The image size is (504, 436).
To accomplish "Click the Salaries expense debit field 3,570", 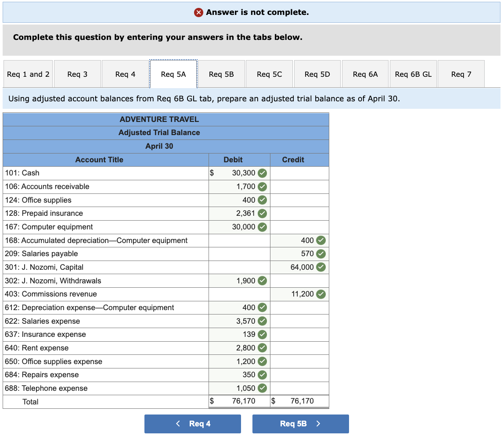I will tap(239, 321).
